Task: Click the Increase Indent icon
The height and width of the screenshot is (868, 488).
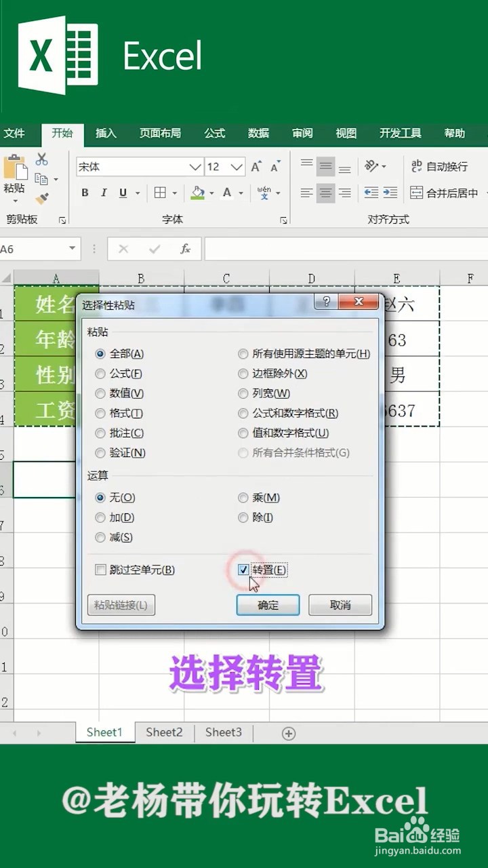Action: click(x=390, y=193)
